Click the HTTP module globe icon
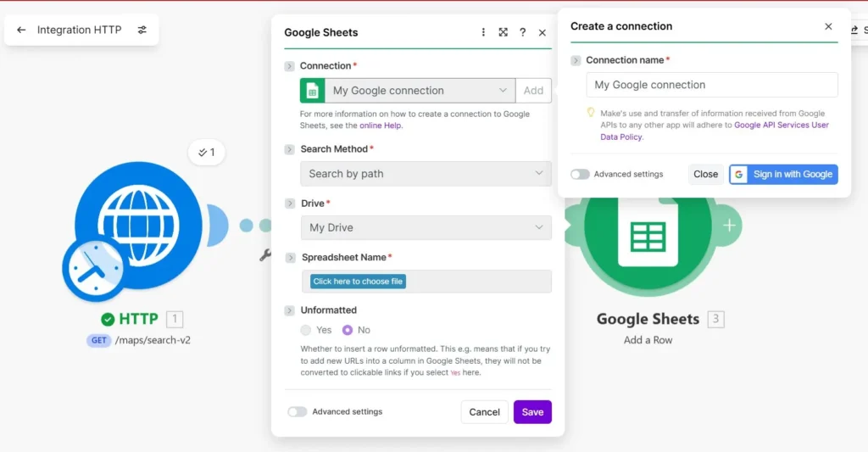The width and height of the screenshot is (868, 452). click(138, 225)
